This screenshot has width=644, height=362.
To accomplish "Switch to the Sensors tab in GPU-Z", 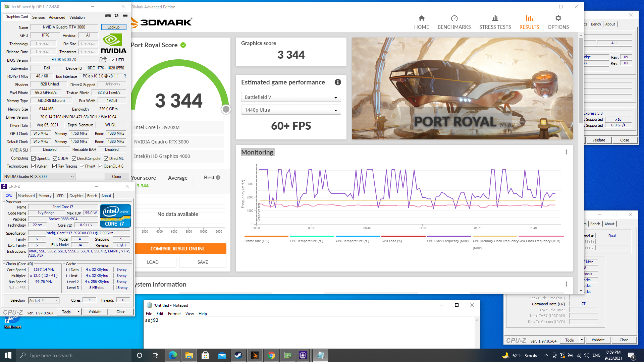I will pos(39,17).
